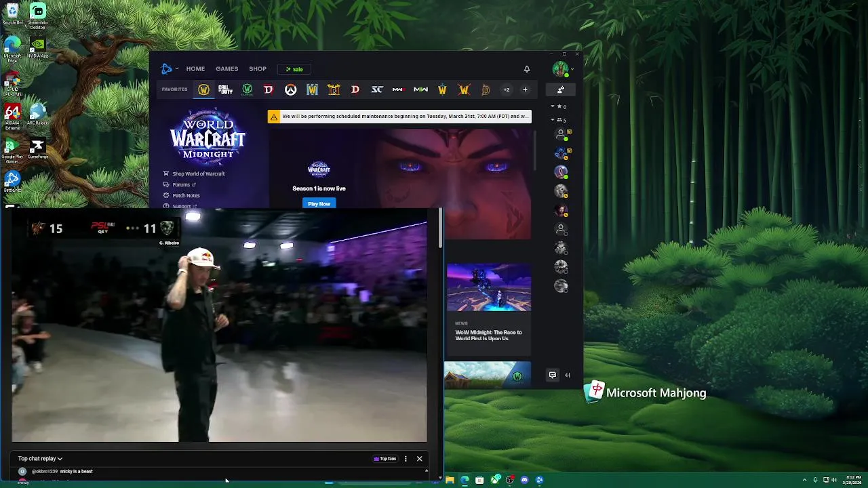Image resolution: width=868 pixels, height=488 pixels.
Task: Select Call of Duty in favorites bar
Action: tap(225, 89)
